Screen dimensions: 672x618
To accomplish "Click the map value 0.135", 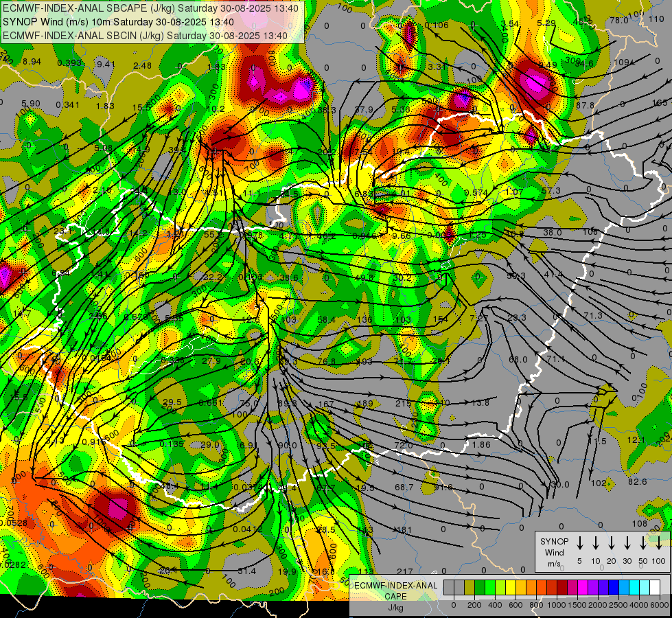I will pos(172,444).
